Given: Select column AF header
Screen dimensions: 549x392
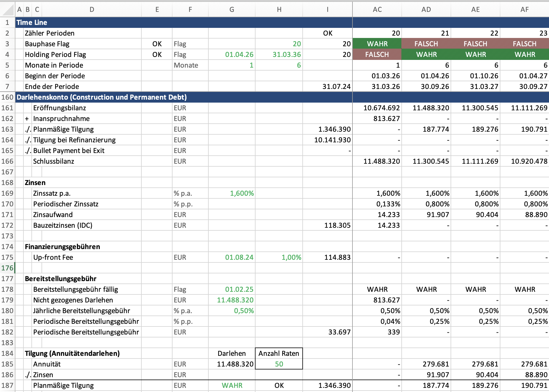Looking at the screenshot, I should pos(524,10).
